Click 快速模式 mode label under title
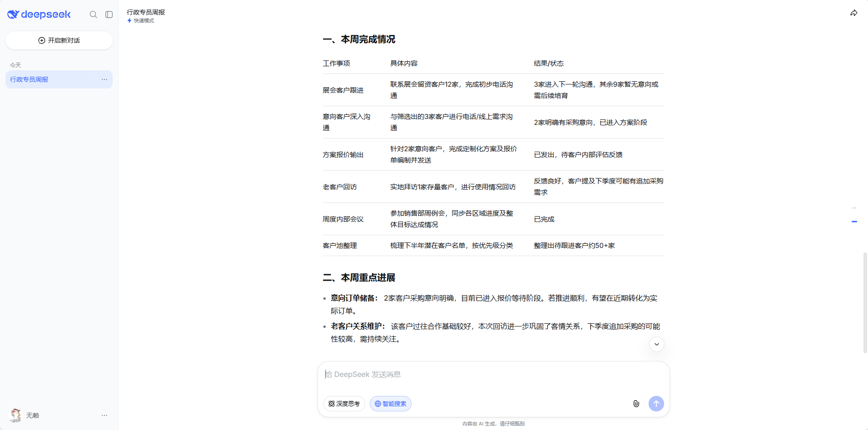This screenshot has width=868, height=430. coord(141,20)
